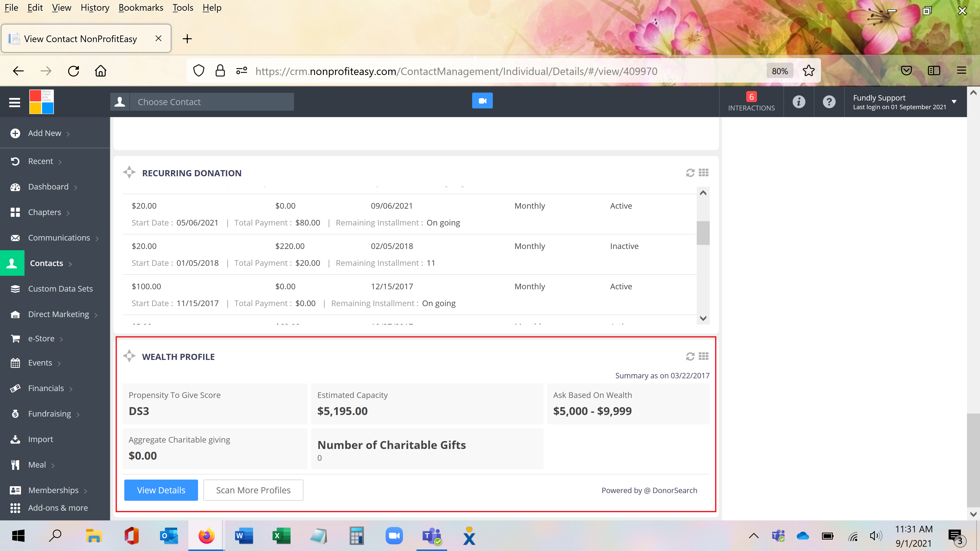
Task: Open File Explorer from the taskbar
Action: [94, 536]
